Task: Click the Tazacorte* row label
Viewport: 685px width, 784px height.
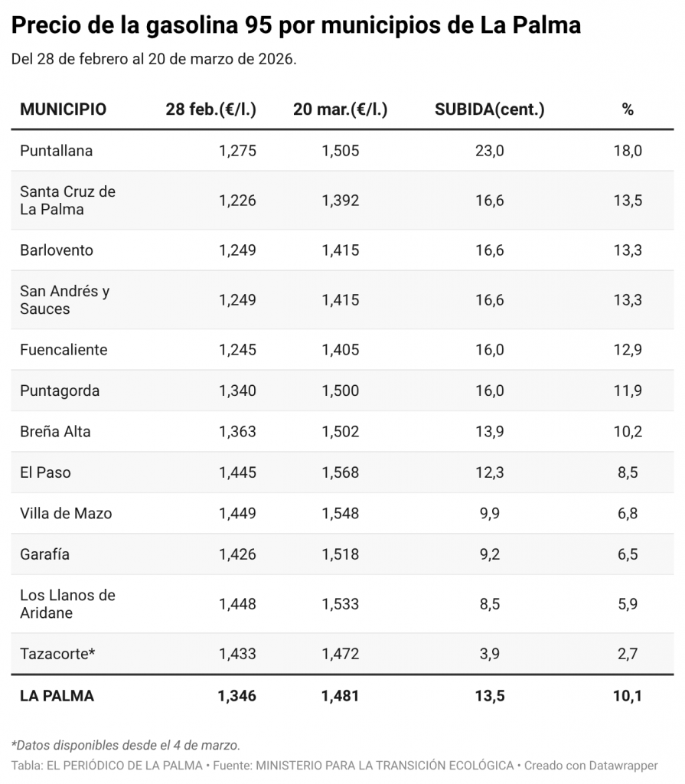Action: [58, 654]
